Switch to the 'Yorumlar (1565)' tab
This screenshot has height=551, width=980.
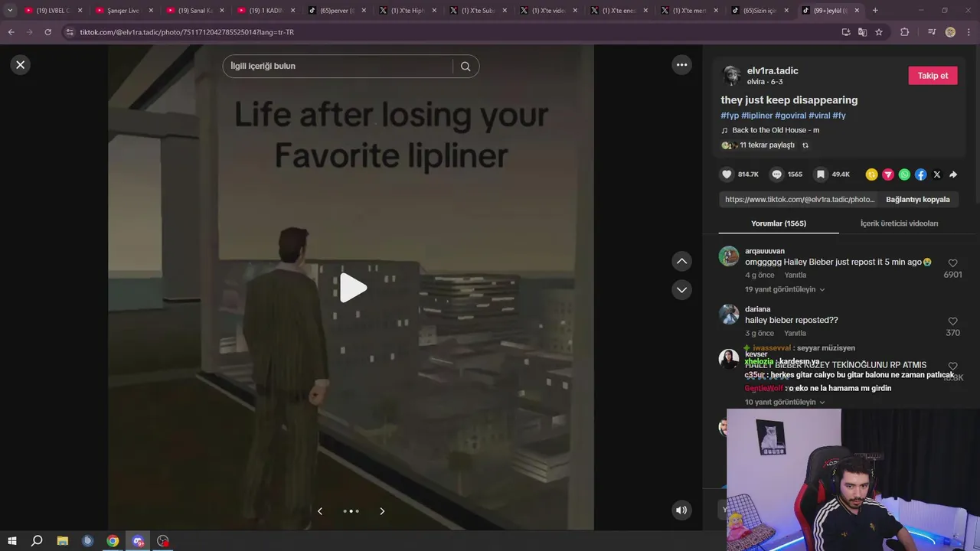(779, 223)
